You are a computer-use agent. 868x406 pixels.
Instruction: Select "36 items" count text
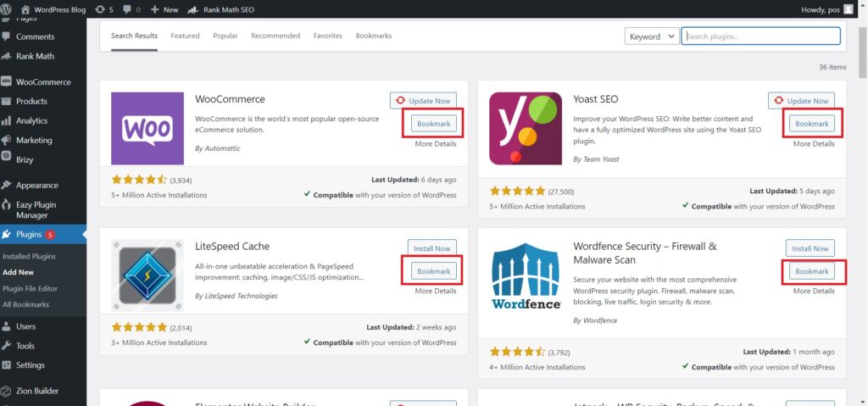(x=832, y=67)
